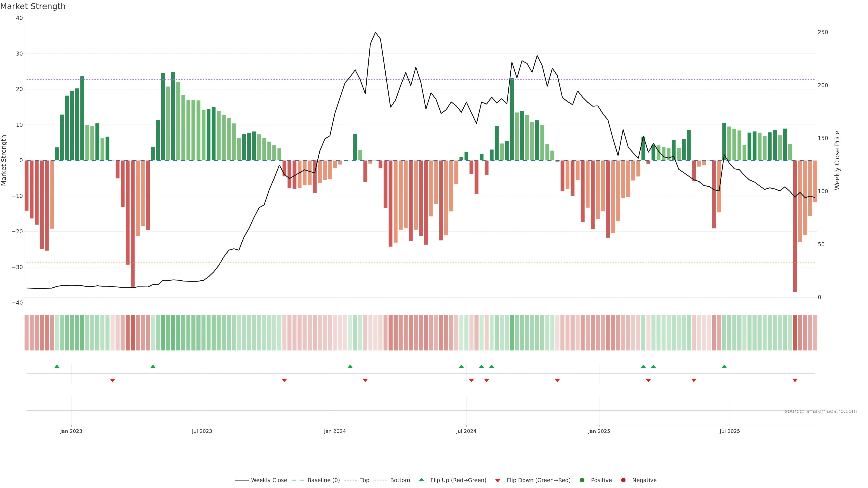868x488 pixels.
Task: Click the Weekly Close Price axis title
Action: coord(837,160)
